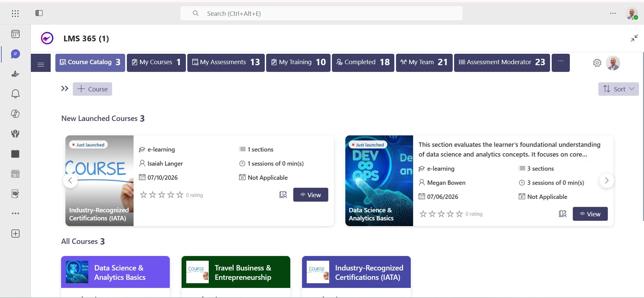644x298 pixels.
Task: Click instructor name Megan Bowen
Action: (446, 183)
